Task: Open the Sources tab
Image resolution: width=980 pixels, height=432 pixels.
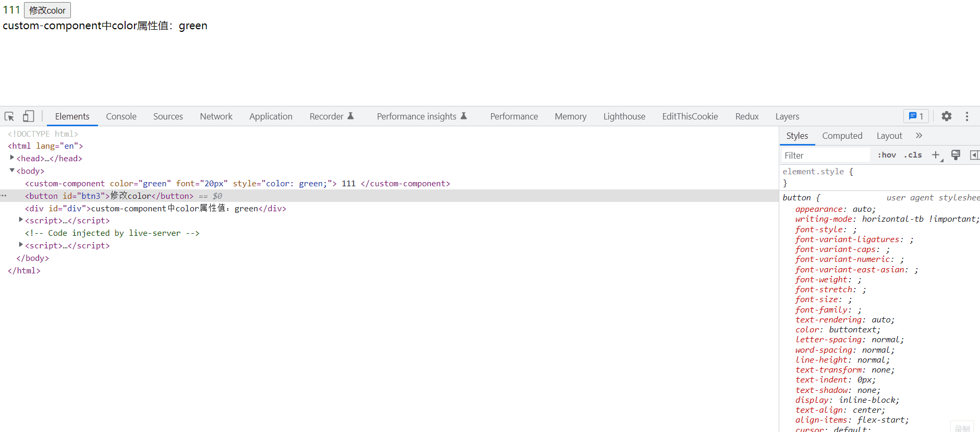Action: 168,116
